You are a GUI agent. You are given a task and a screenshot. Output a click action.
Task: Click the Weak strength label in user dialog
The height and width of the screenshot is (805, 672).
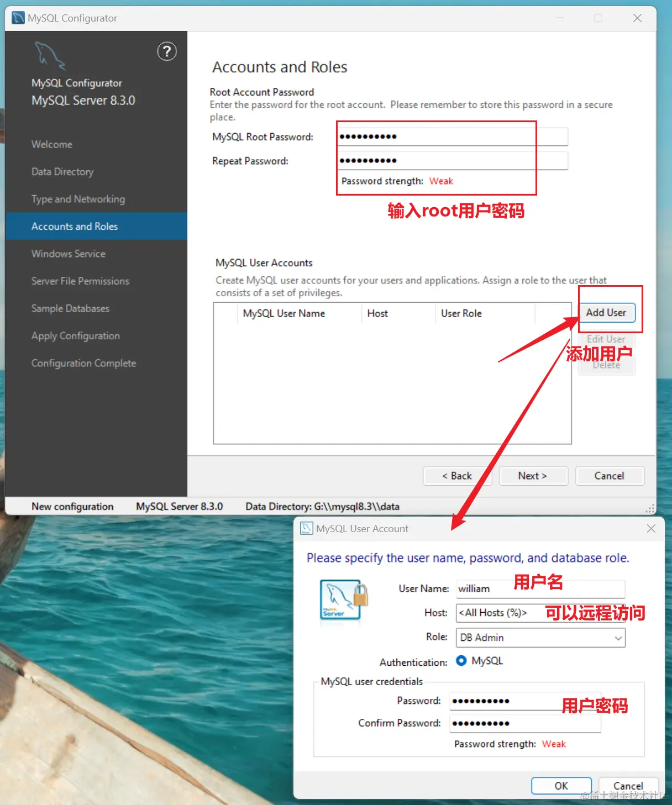(554, 744)
